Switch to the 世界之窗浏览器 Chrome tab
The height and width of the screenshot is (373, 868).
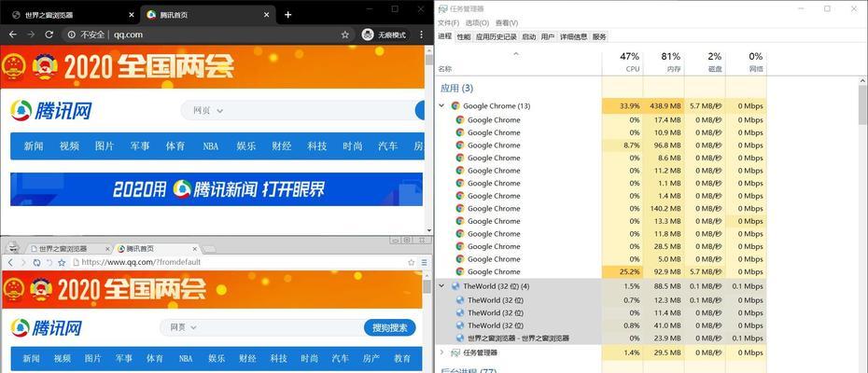(73, 15)
